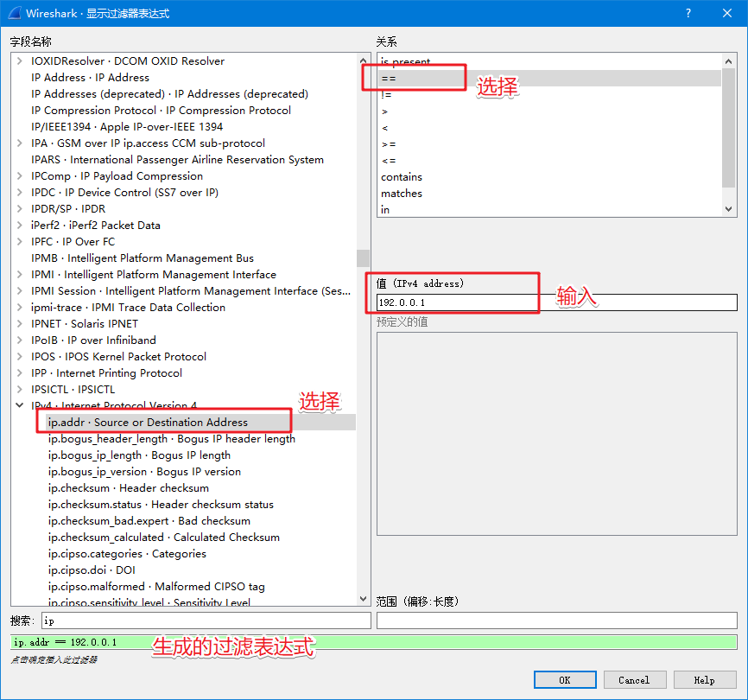748x700 pixels.
Task: Expand the IPComp IP Payload Compression node
Action: (x=20, y=176)
